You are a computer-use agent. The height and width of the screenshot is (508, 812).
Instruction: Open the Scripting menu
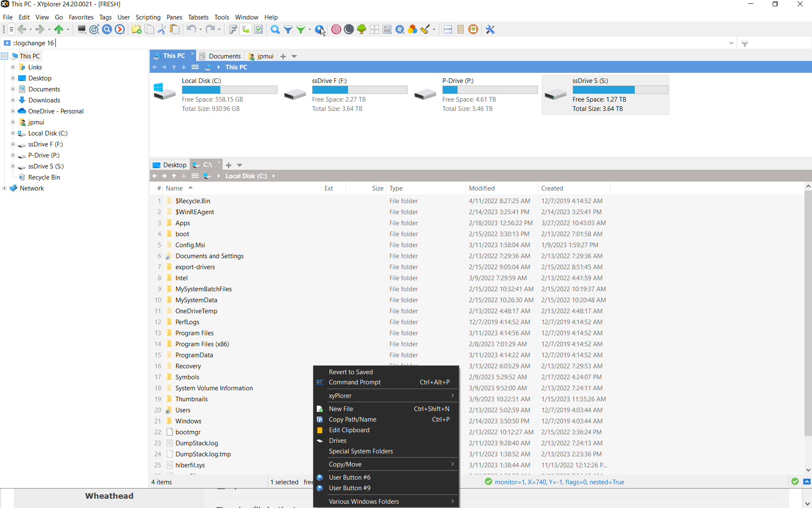click(x=148, y=17)
